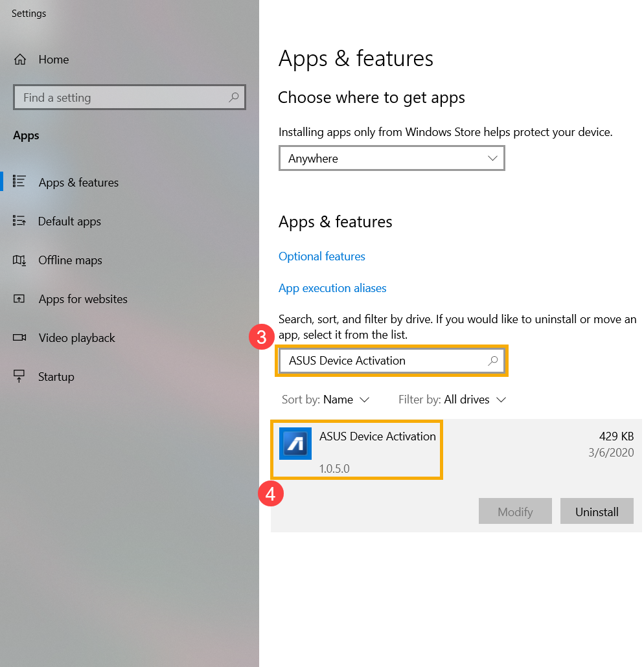Click the Find a setting magnifier icon
The image size is (644, 667).
tap(233, 97)
